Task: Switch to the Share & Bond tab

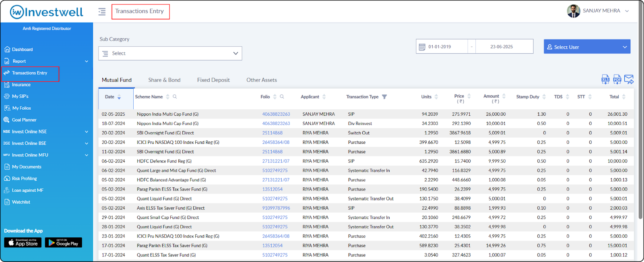Action: click(x=164, y=80)
